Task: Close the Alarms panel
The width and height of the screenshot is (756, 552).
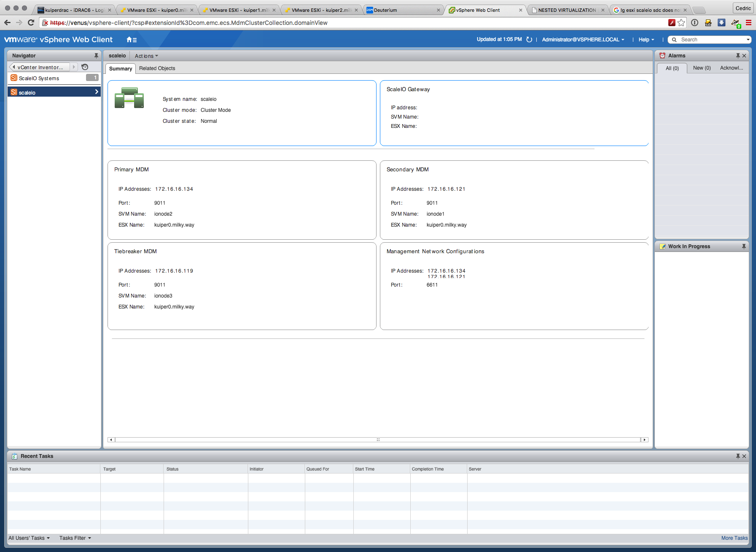Action: pyautogui.click(x=744, y=56)
